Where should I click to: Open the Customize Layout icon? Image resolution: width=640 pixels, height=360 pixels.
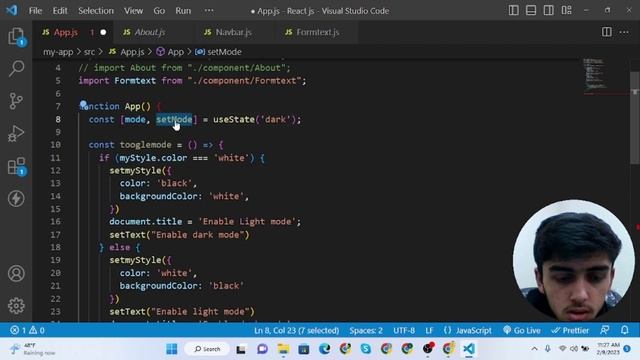coord(566,10)
